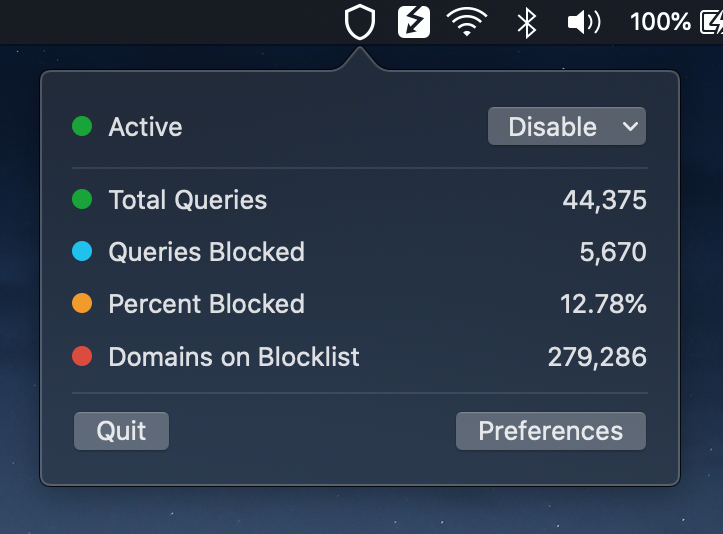Click the blue Queries Blocked dot
Screen dimensions: 723x534
[x=82, y=251]
